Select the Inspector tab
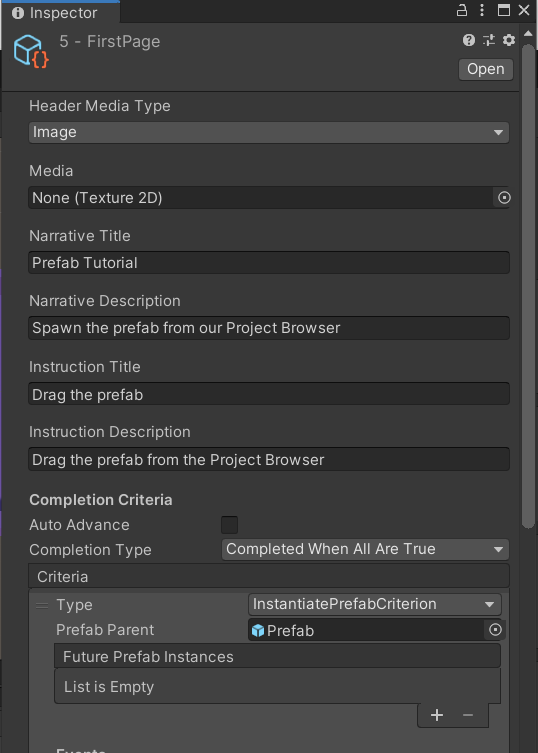The width and height of the screenshot is (538, 753). click(x=60, y=12)
